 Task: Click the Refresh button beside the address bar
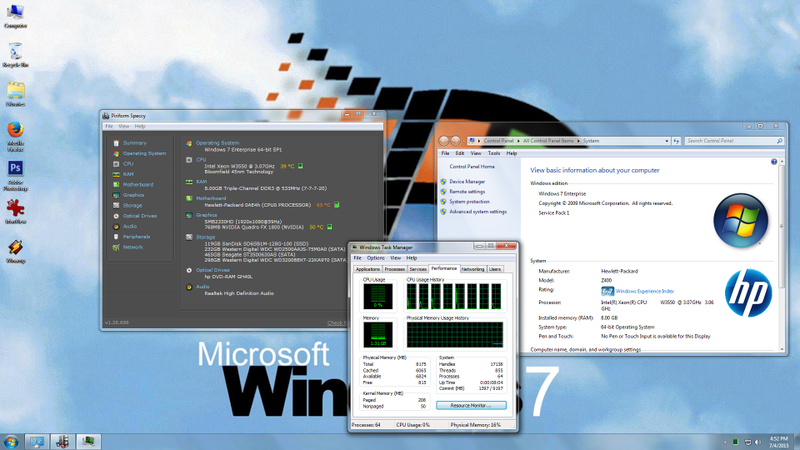click(676, 141)
